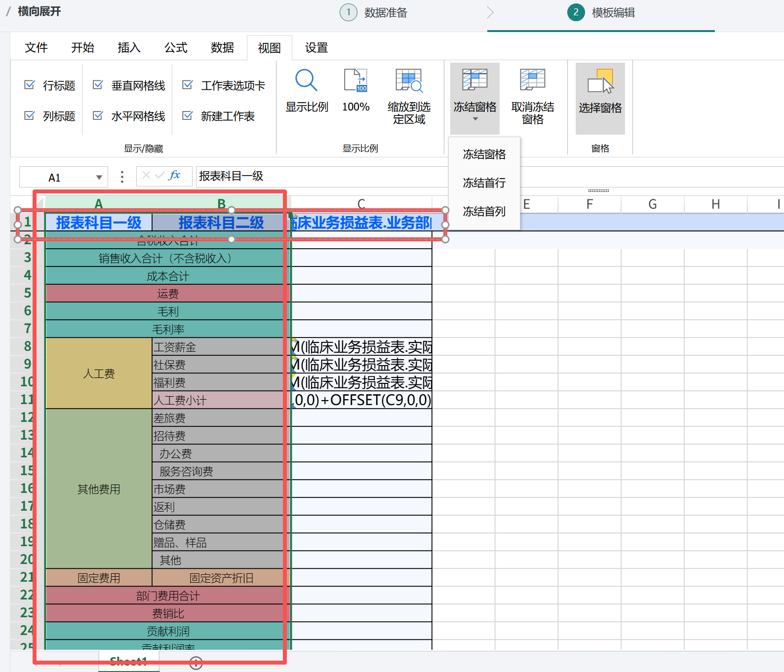Toggle Horizontal Gridlines (水平网格线) checkbox

coord(98,115)
